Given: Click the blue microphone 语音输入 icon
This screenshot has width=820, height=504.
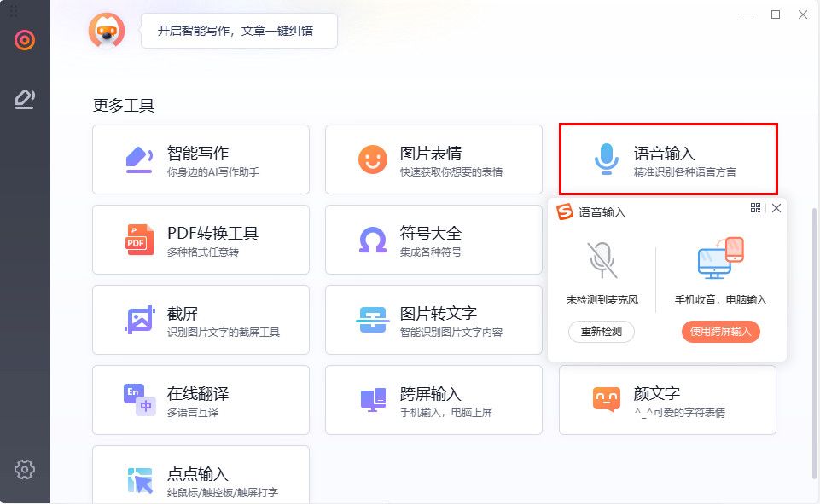Looking at the screenshot, I should point(606,159).
